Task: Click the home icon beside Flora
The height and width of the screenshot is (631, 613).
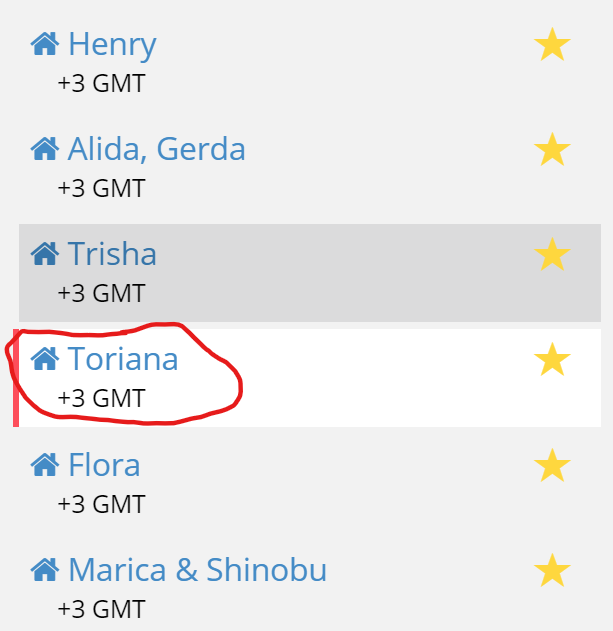Action: point(45,464)
